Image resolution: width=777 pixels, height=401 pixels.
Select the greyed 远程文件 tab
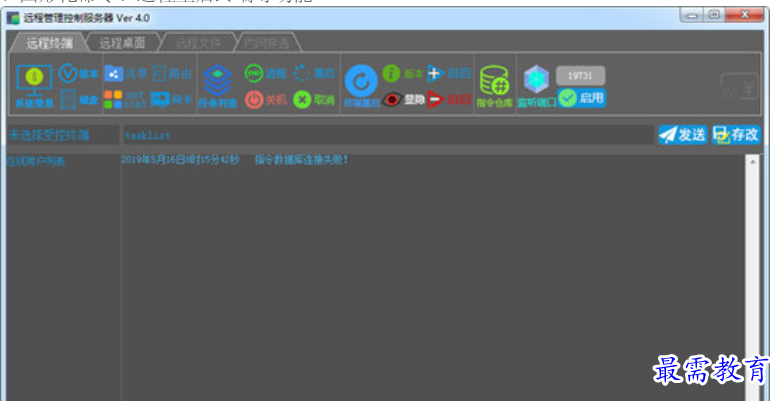tap(198, 43)
